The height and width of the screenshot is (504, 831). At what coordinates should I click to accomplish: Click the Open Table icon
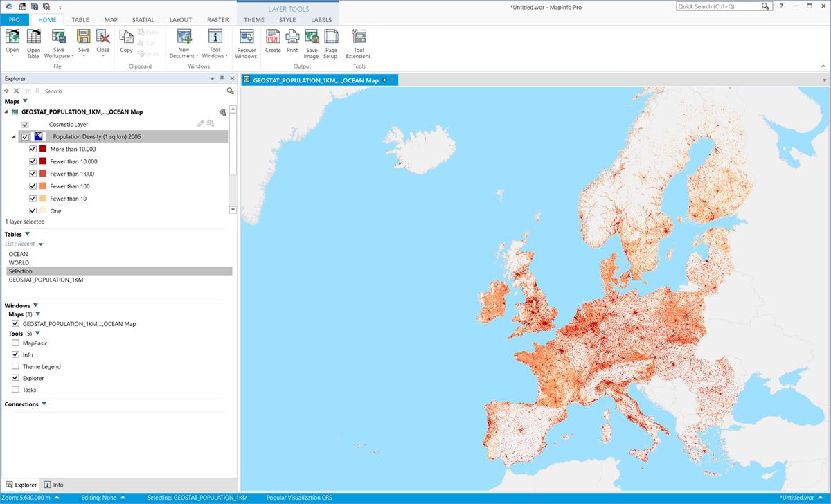point(33,43)
